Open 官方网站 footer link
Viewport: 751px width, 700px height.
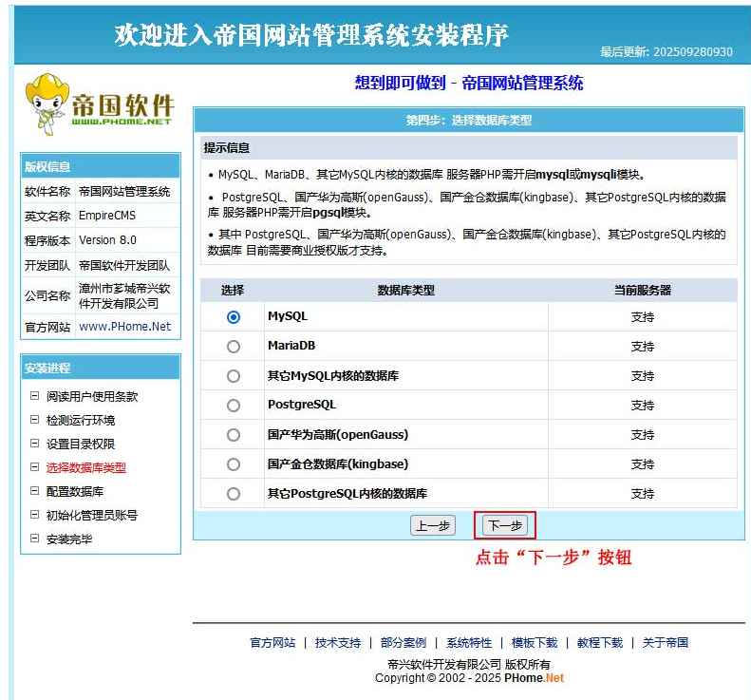coord(272,642)
